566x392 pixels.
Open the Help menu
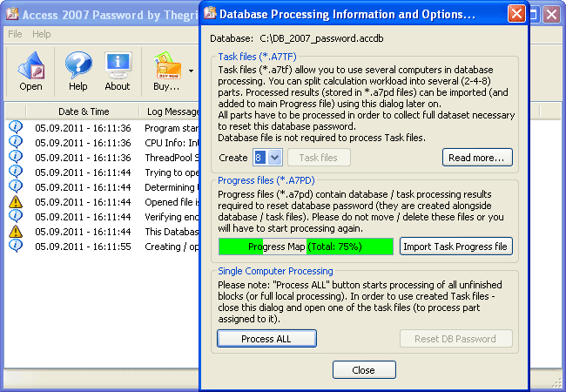click(x=42, y=34)
